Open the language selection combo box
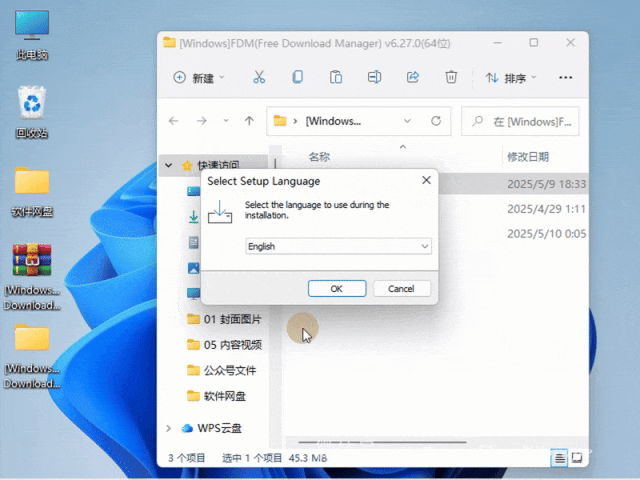The width and height of the screenshot is (640, 480). 338,246
